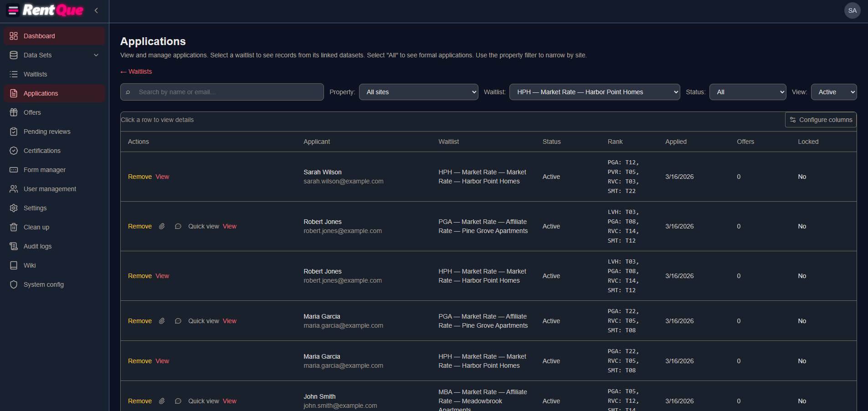
Task: Click attachment paperclip in Maria Garcia PGA row
Action: tap(162, 321)
